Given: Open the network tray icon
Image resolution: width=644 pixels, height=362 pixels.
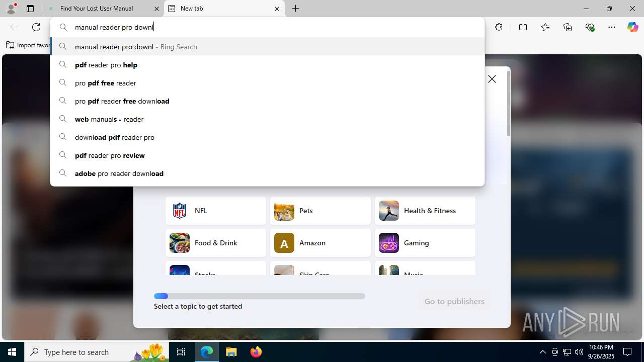Looking at the screenshot, I should tap(567, 352).
